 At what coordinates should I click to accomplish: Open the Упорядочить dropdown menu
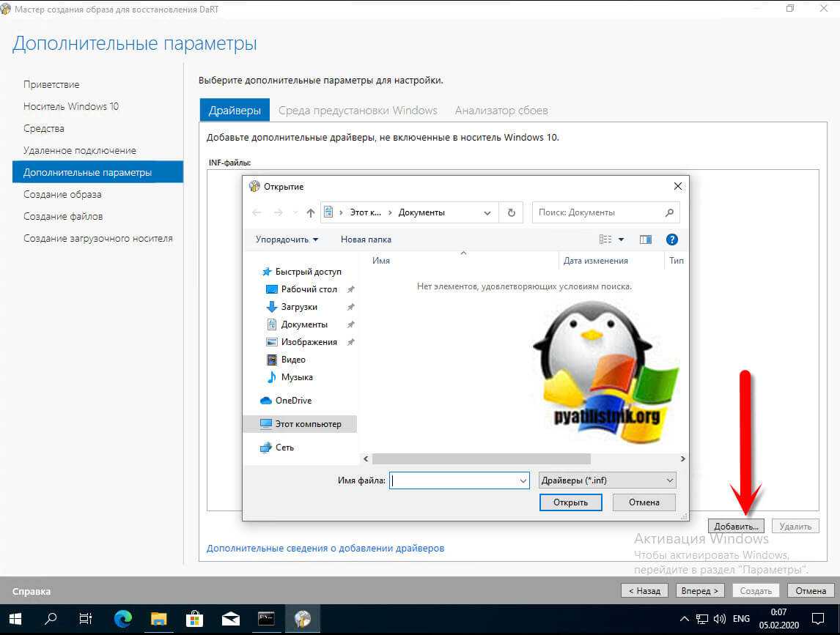(287, 239)
